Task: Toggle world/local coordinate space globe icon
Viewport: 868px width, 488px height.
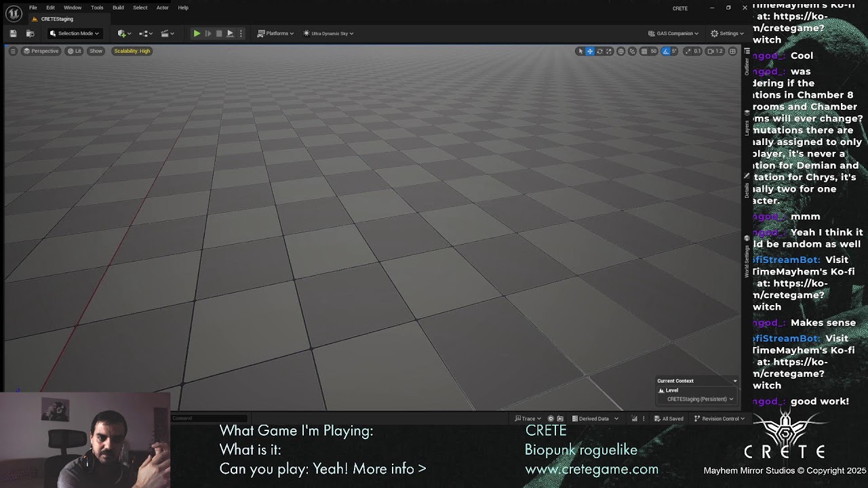Action: coord(620,51)
